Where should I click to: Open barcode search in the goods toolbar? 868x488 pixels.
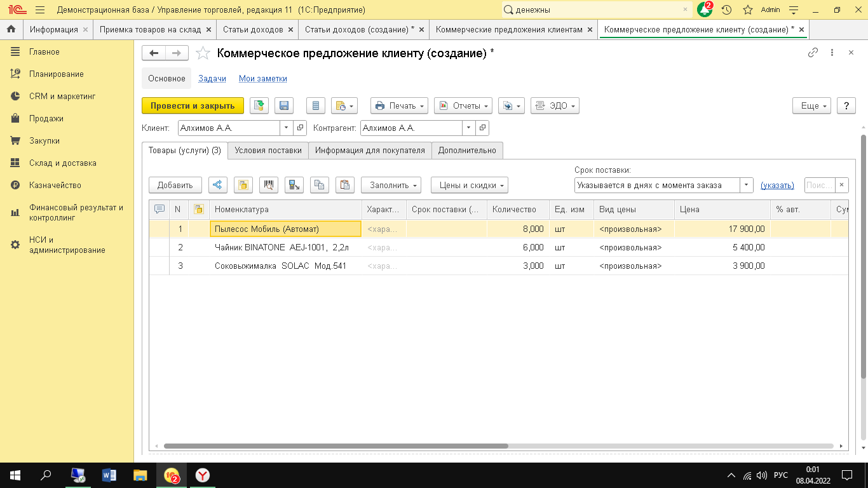pos(269,186)
